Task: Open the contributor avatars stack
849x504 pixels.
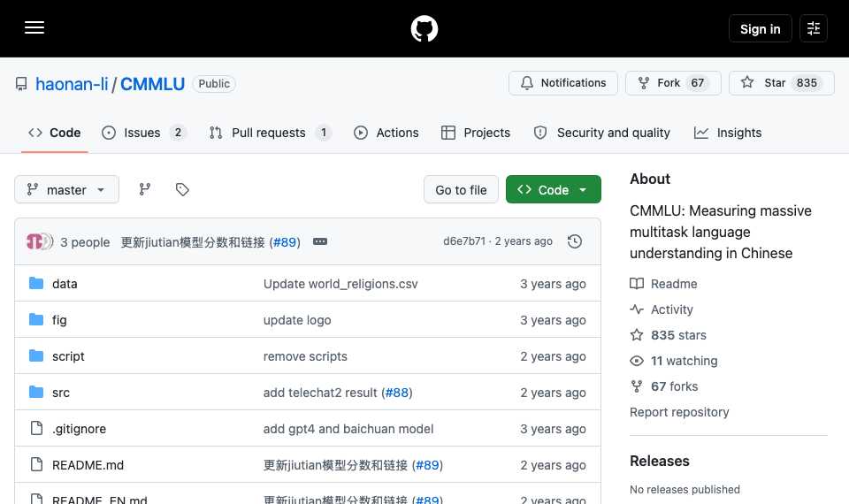Action: pos(40,241)
